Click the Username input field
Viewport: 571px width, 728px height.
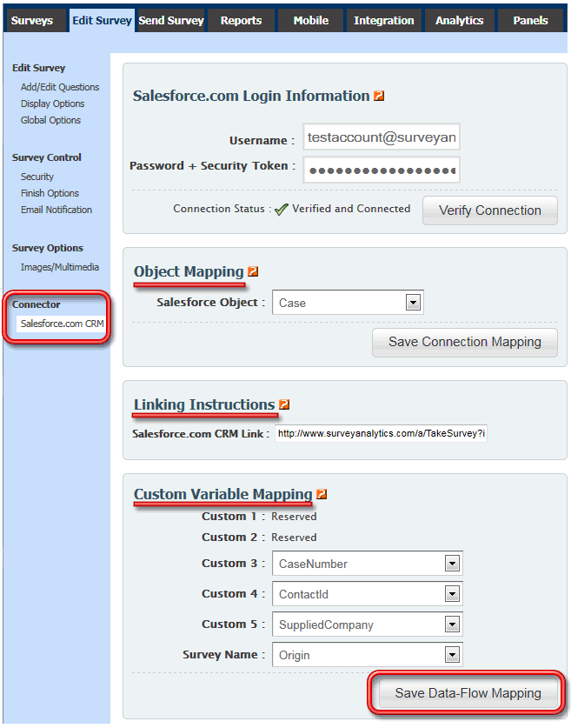click(x=382, y=138)
